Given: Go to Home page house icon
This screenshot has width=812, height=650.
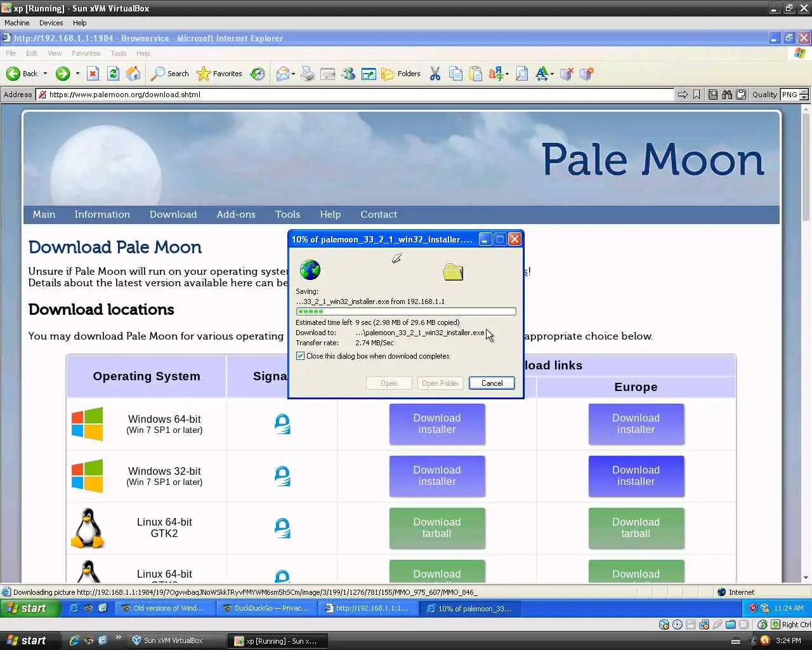Looking at the screenshot, I should click(133, 74).
